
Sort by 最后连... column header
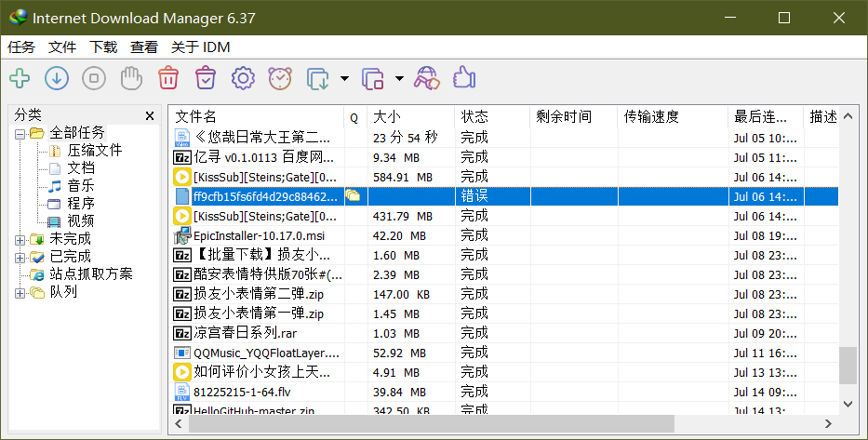[x=766, y=117]
